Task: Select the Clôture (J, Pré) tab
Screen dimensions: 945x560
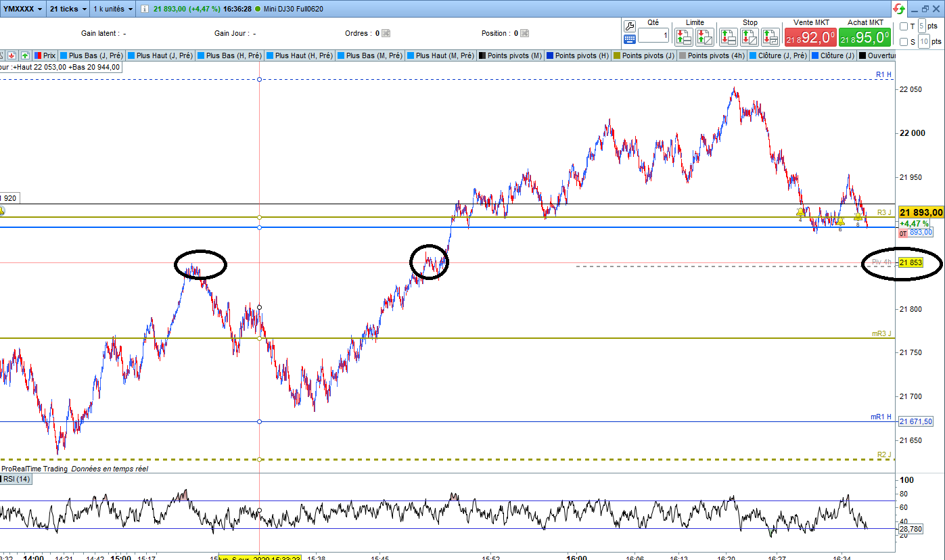Action: point(779,55)
